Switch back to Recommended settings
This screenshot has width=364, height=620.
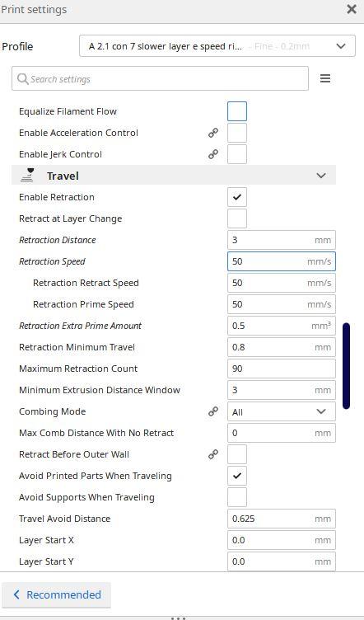(x=57, y=594)
